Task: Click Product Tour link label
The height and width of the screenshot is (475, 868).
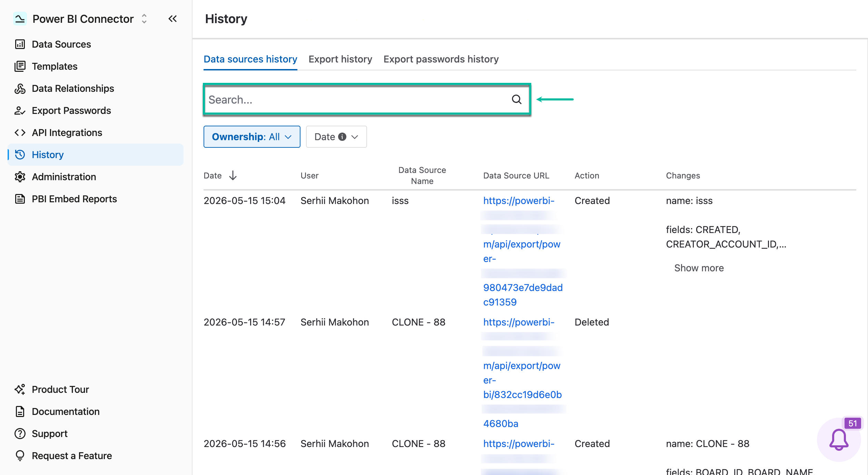Action: [x=60, y=389]
